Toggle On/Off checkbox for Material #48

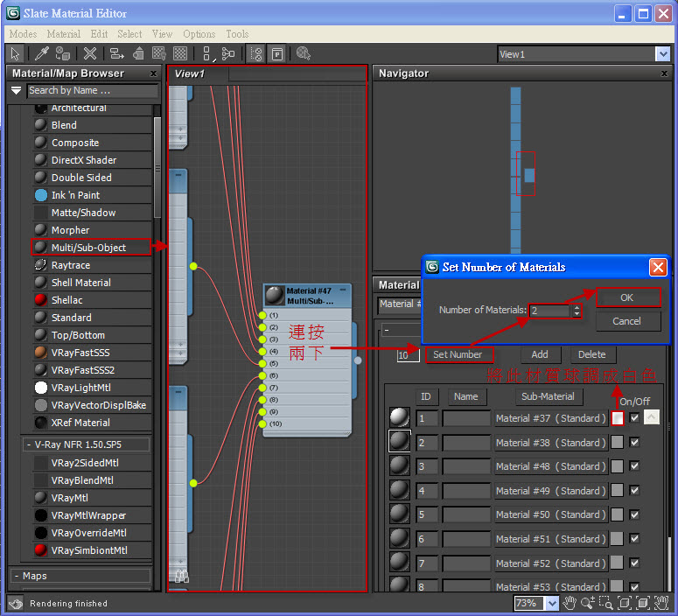coord(635,465)
